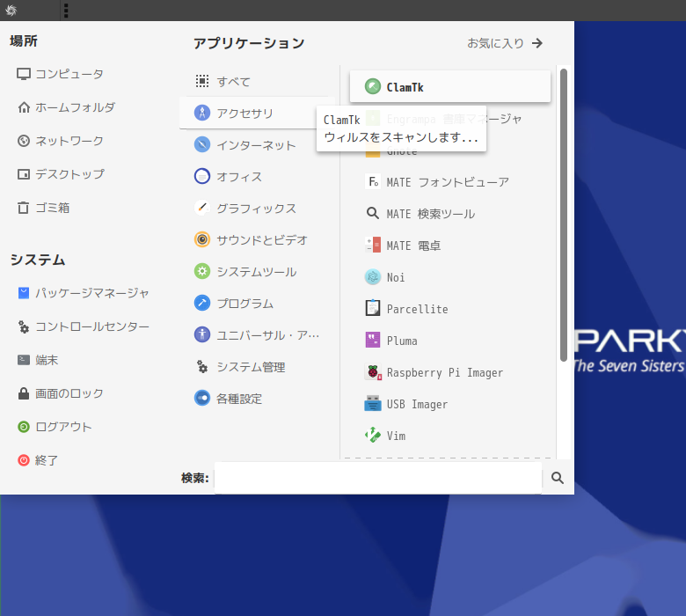The width and height of the screenshot is (686, 616).
Task: Click the オフィス category icon
Action: tap(202, 176)
